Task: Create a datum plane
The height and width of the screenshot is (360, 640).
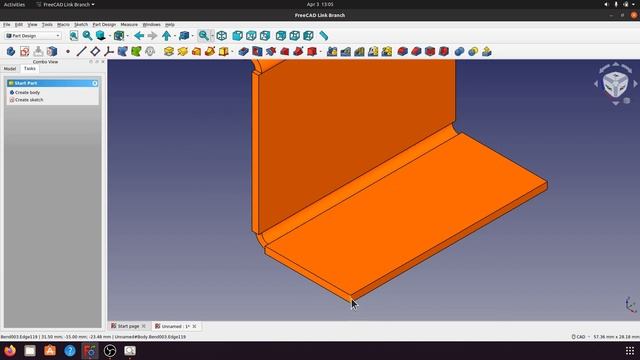Action: (x=95, y=51)
